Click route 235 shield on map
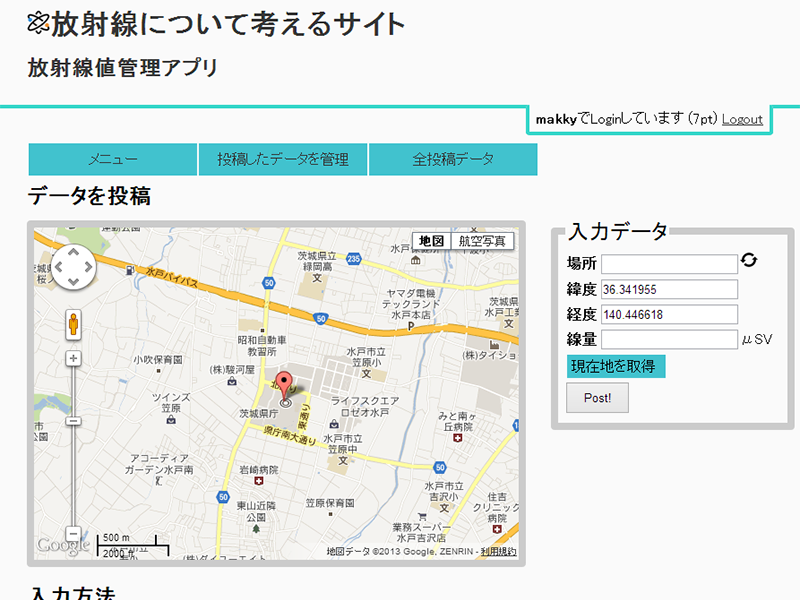 pyautogui.click(x=354, y=259)
